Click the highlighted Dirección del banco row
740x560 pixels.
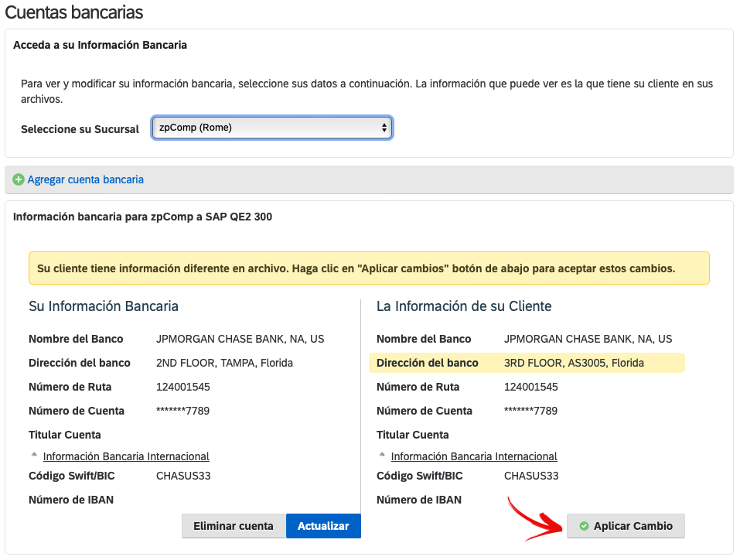tap(527, 363)
